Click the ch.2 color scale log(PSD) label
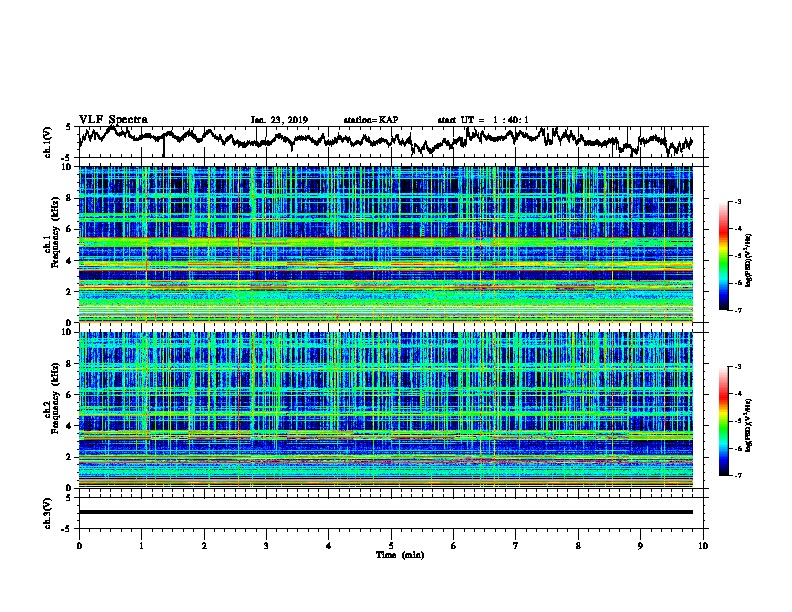The width and height of the screenshot is (792, 612). [749, 425]
